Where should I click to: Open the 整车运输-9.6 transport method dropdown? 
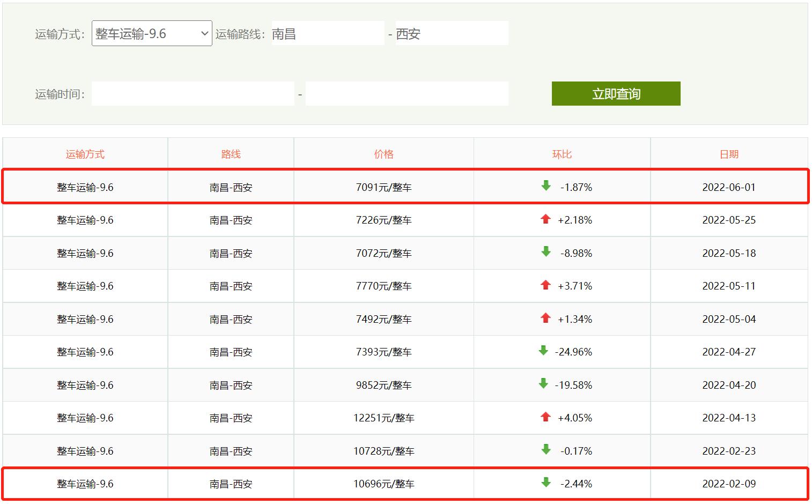151,33
